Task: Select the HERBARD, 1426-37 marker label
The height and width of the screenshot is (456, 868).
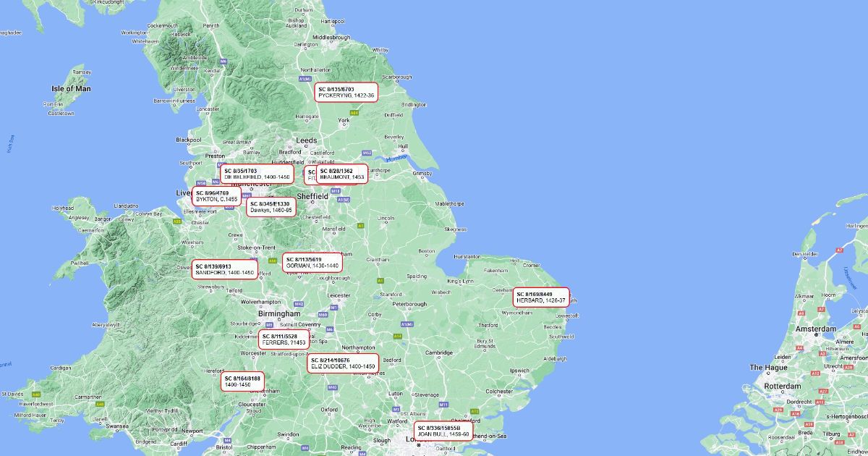Action: coord(542,297)
